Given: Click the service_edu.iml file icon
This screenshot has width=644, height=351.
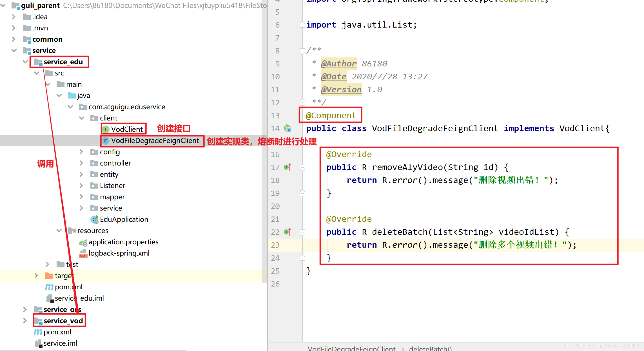Looking at the screenshot, I should click(x=50, y=298).
